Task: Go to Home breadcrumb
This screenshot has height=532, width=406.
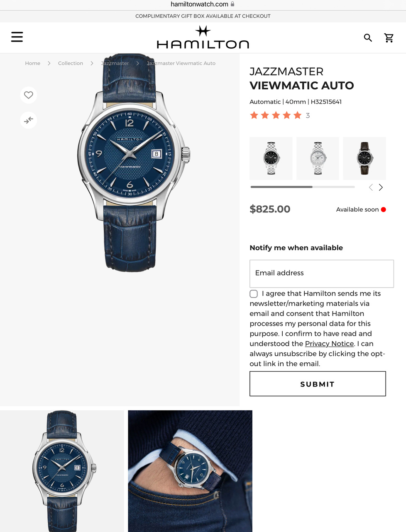Action: coord(32,63)
